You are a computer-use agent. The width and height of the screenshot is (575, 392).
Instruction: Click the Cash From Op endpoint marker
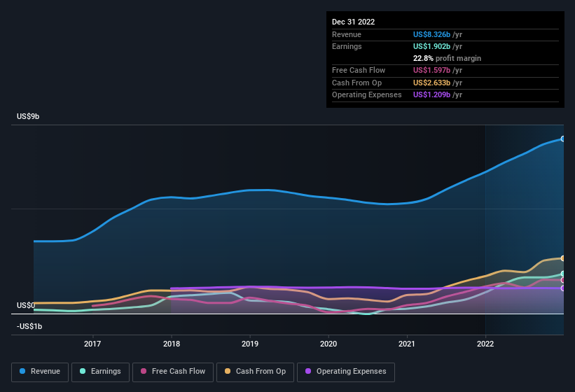click(563, 258)
